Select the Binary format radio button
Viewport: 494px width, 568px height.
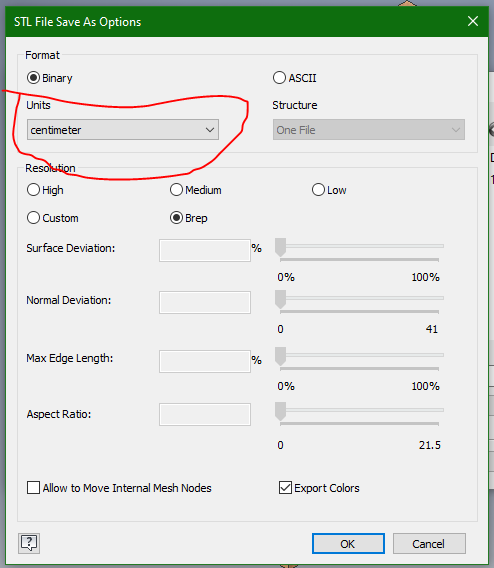click(33, 78)
